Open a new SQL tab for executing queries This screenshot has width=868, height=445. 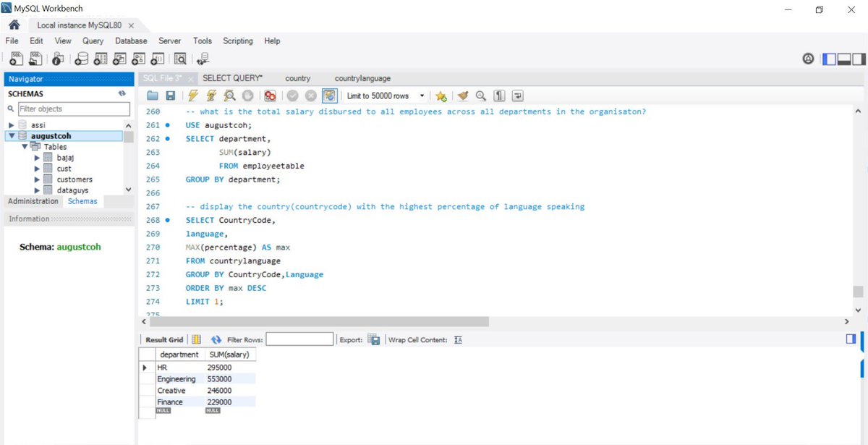coord(16,58)
